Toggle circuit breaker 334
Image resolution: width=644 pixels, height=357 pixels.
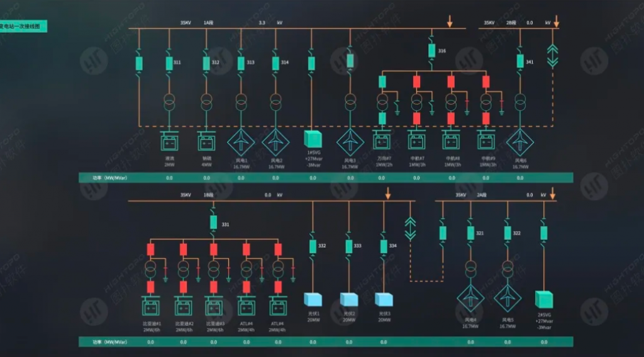384,246
